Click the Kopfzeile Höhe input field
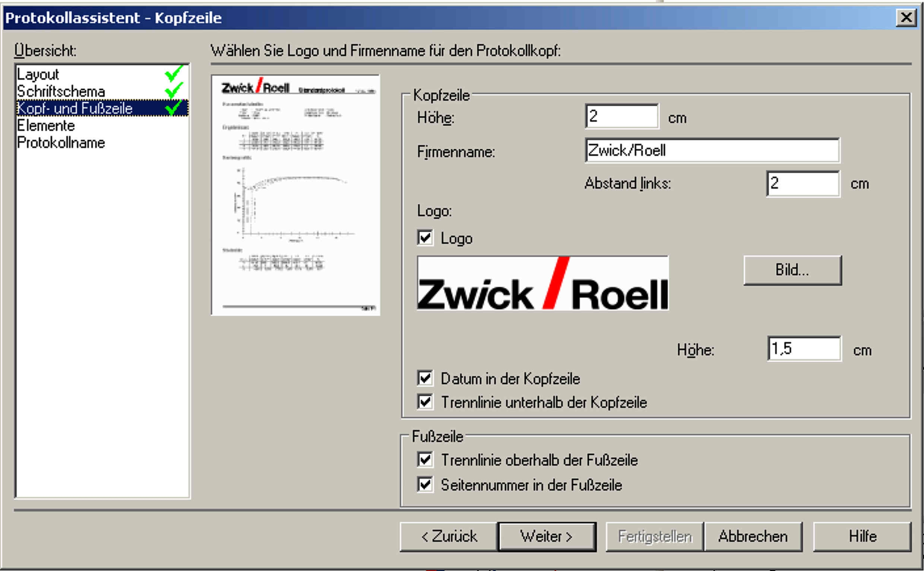924x571 pixels. pyautogui.click(x=622, y=116)
